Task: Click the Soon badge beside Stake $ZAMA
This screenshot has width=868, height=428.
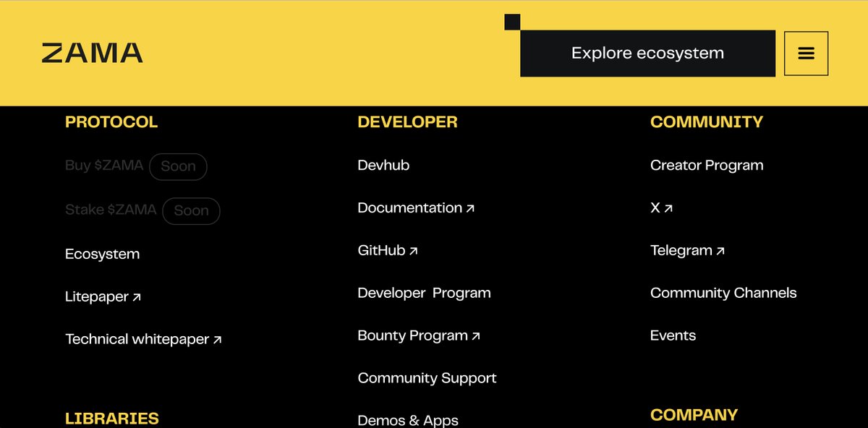Action: coord(191,210)
